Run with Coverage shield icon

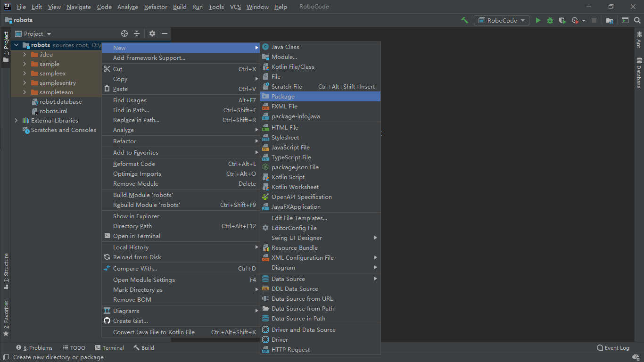point(562,20)
